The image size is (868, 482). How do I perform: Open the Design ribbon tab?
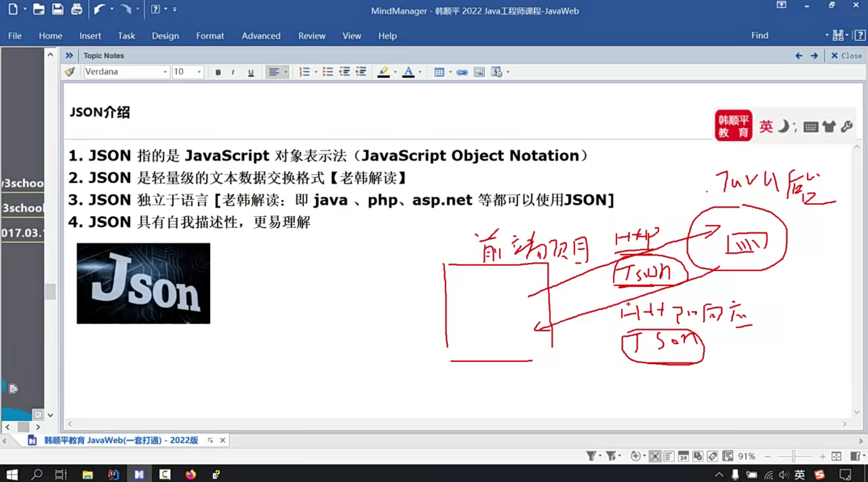(x=165, y=36)
